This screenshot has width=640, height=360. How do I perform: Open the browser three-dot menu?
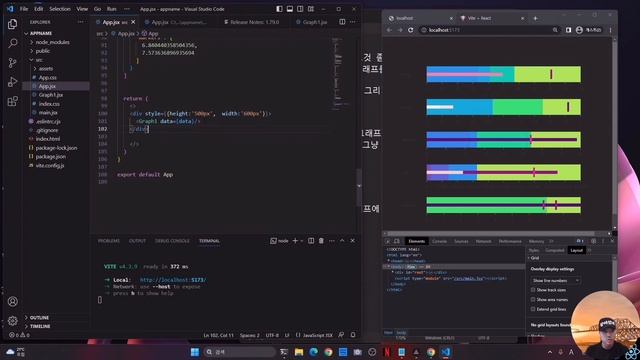[x=610, y=30]
